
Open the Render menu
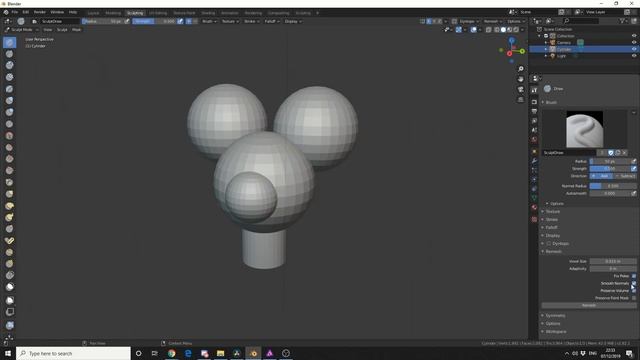point(40,12)
